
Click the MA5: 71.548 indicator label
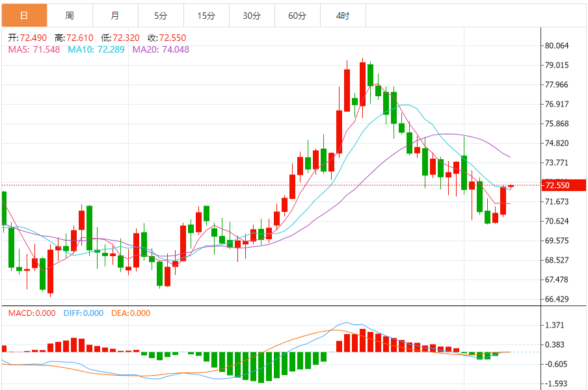tap(34, 49)
